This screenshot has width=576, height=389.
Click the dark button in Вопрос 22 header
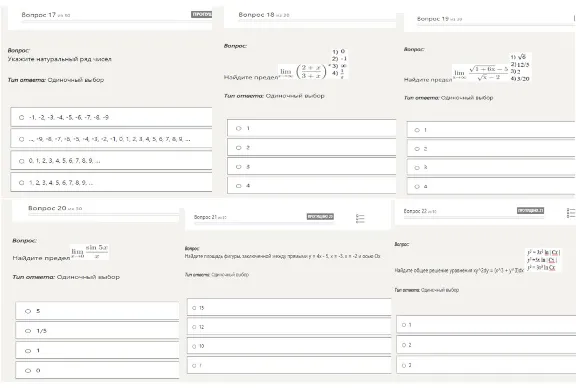530,210
